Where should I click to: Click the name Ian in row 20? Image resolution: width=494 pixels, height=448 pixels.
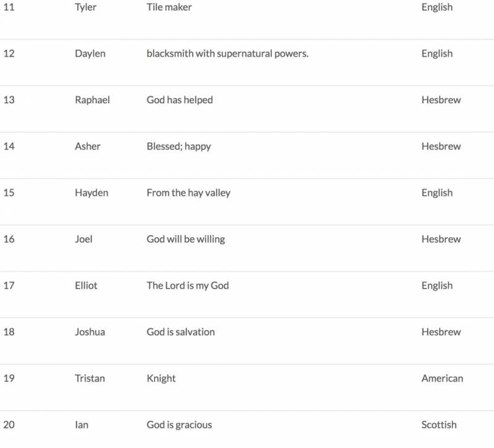tap(82, 425)
